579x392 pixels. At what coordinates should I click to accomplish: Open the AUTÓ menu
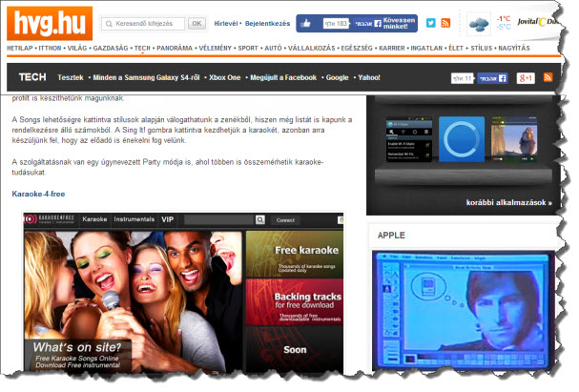(x=273, y=48)
